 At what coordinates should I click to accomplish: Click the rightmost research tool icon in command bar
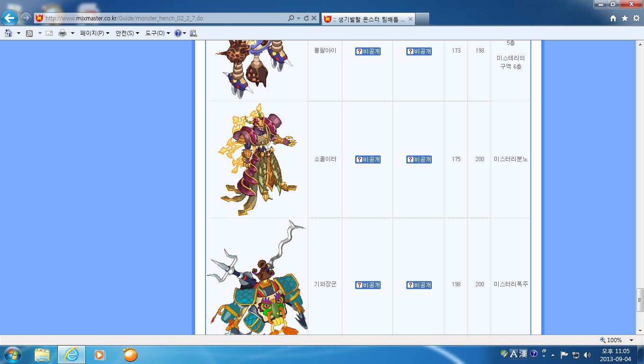(193, 33)
